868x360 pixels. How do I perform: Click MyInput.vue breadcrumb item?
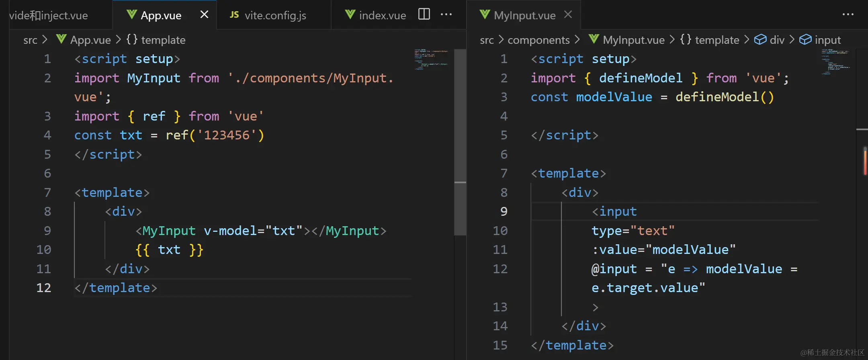(634, 40)
